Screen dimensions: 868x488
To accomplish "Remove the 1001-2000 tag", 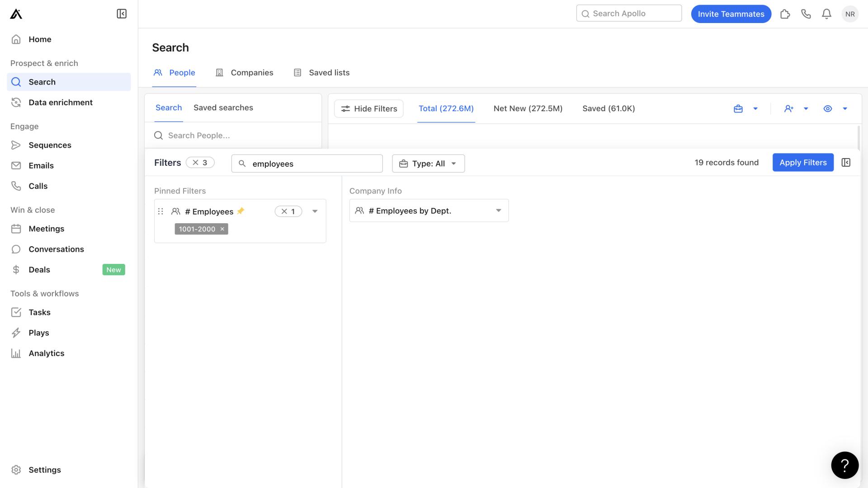I will coord(222,229).
